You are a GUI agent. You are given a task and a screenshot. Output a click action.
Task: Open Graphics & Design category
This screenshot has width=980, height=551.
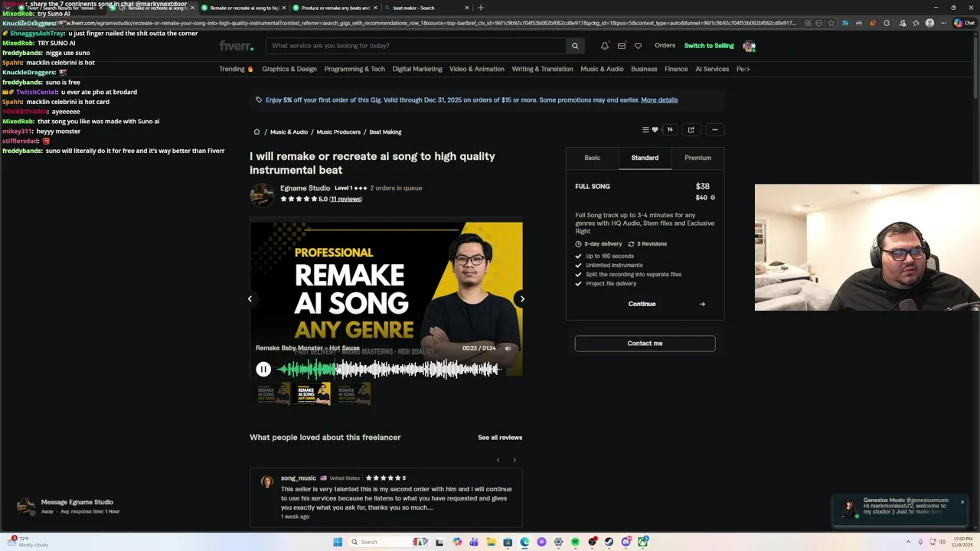(289, 69)
